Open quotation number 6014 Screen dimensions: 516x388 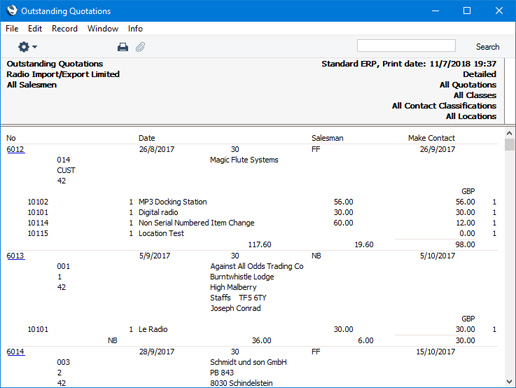pos(15,351)
